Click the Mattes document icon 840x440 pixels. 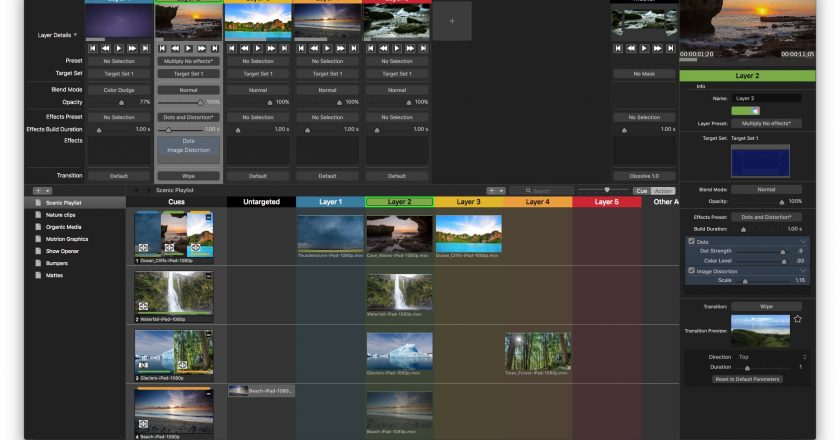pos(38,275)
